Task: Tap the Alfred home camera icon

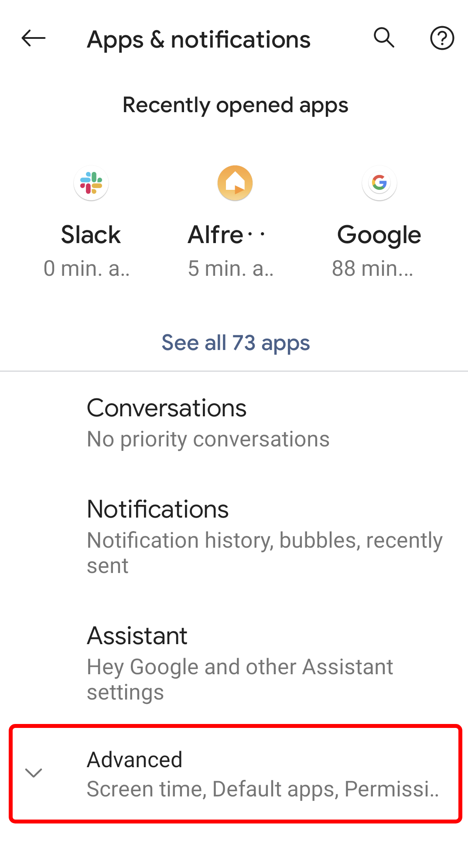Action: point(235,183)
